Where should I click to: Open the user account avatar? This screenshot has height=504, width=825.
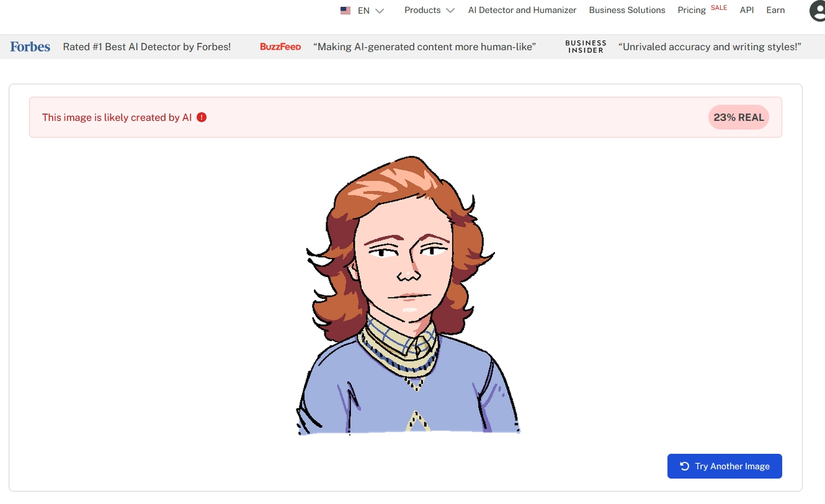point(818,11)
